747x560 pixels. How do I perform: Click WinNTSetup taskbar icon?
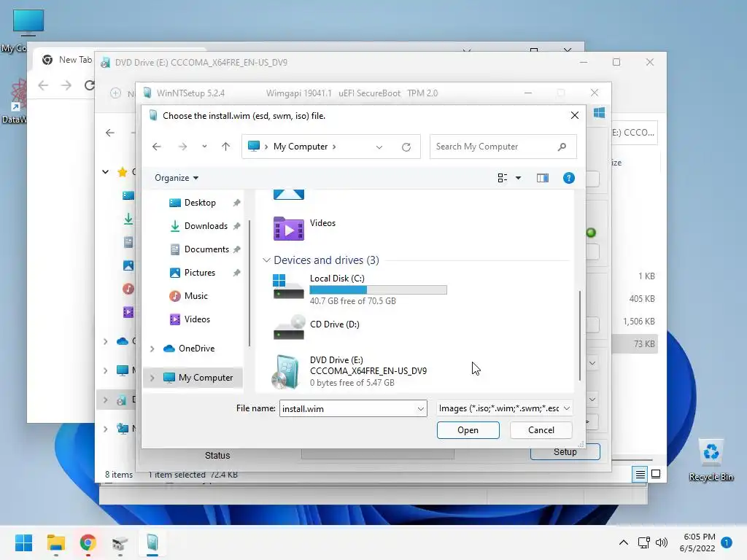(152, 542)
